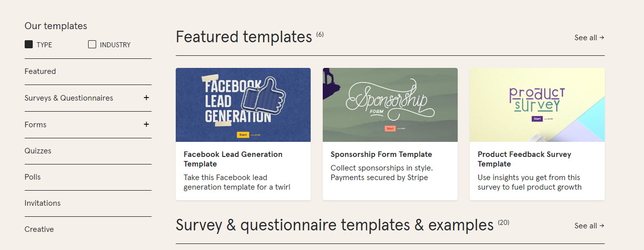Check the TYPE filter checkbox
Screen dimensions: 644x250
coord(29,44)
